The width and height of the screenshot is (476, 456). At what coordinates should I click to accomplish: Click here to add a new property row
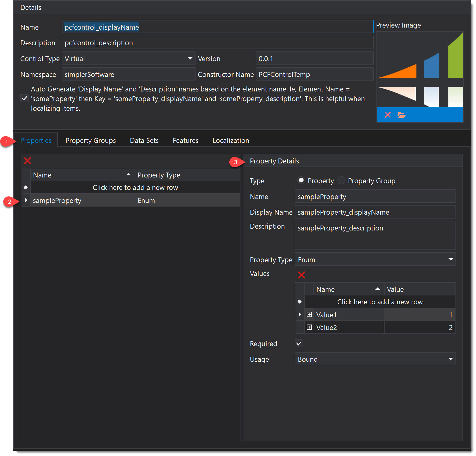point(135,187)
